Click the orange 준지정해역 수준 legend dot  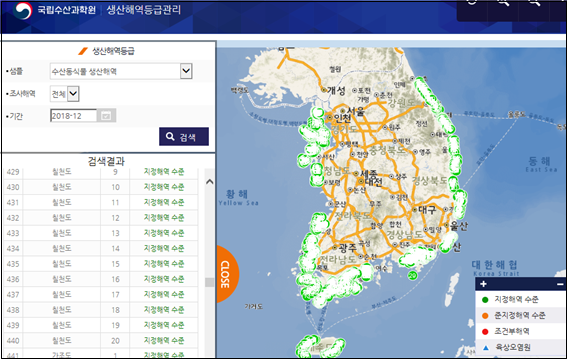coord(485,316)
